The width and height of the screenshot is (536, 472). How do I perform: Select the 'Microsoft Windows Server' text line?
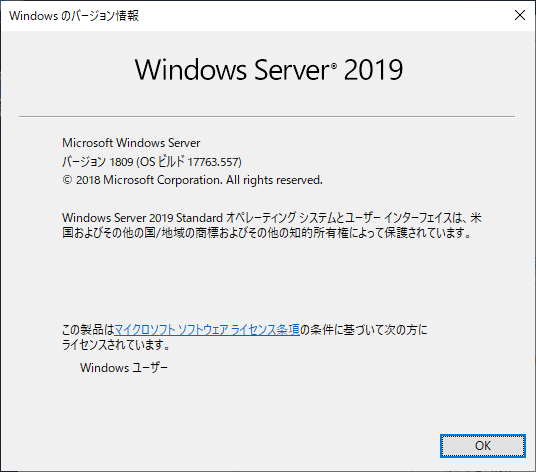point(131,143)
